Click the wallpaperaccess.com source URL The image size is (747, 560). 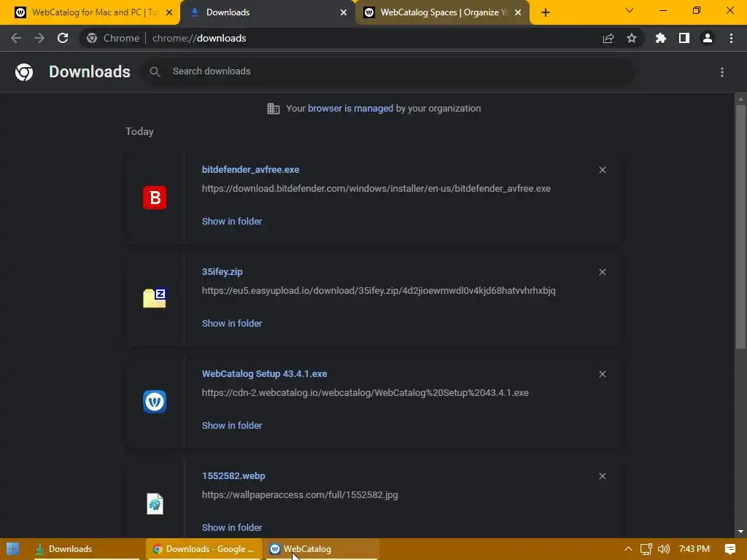click(300, 495)
